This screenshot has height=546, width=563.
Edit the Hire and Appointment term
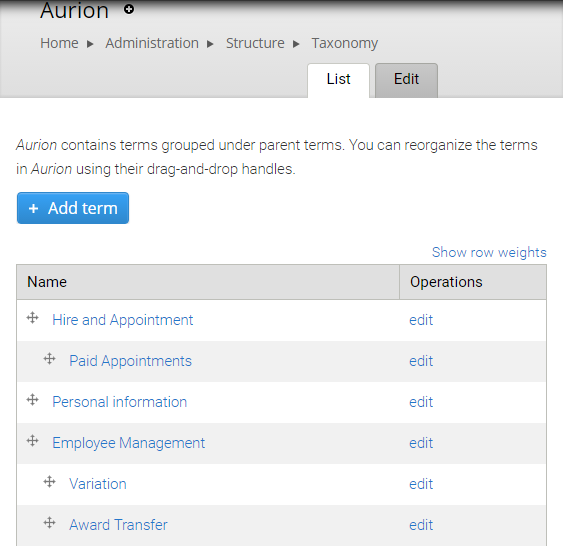tap(421, 320)
